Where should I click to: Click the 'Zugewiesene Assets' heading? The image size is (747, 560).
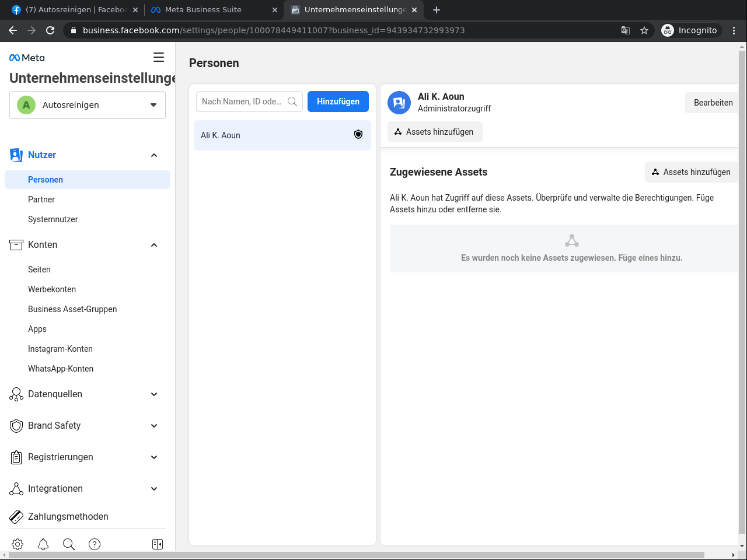click(438, 172)
